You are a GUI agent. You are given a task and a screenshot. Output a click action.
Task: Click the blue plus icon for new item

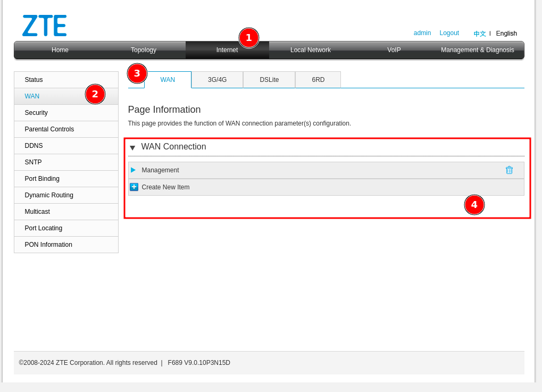pyautogui.click(x=134, y=187)
